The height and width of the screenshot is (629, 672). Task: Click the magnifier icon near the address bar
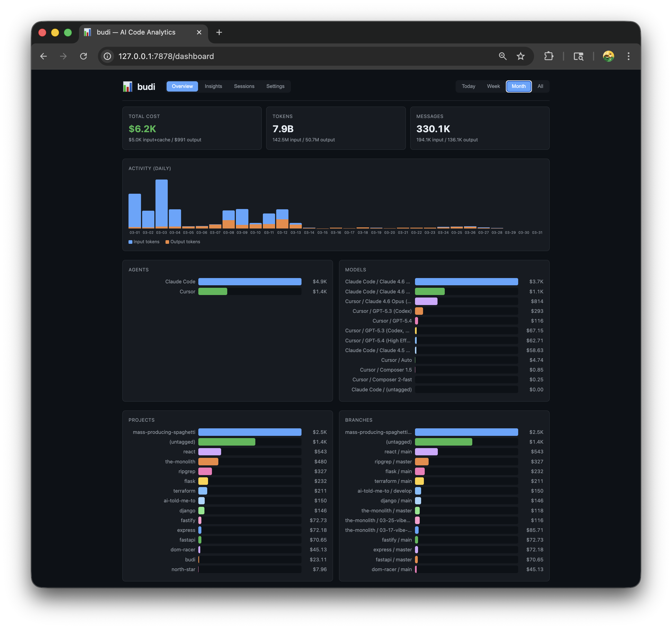[x=503, y=56]
